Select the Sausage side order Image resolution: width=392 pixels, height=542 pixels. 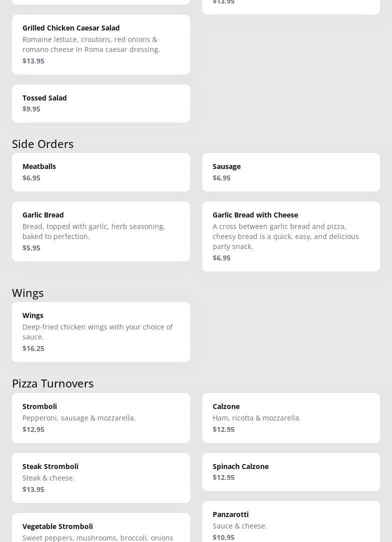point(291,172)
